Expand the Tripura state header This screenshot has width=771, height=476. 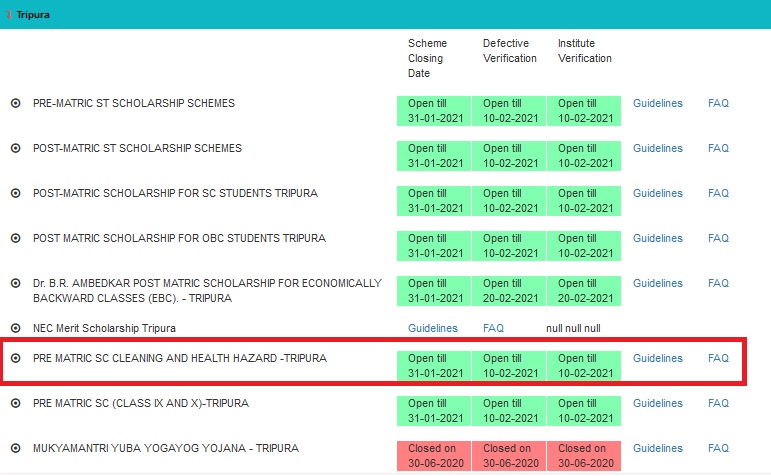[x=32, y=15]
